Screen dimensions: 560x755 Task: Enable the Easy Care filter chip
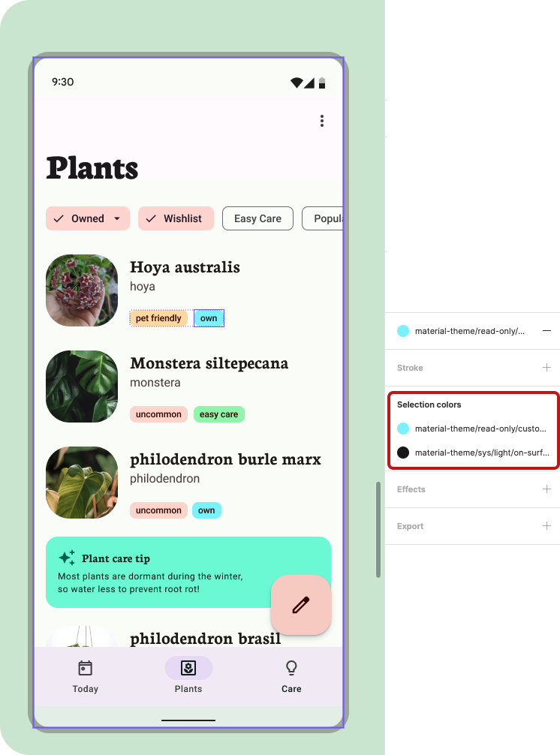[257, 218]
